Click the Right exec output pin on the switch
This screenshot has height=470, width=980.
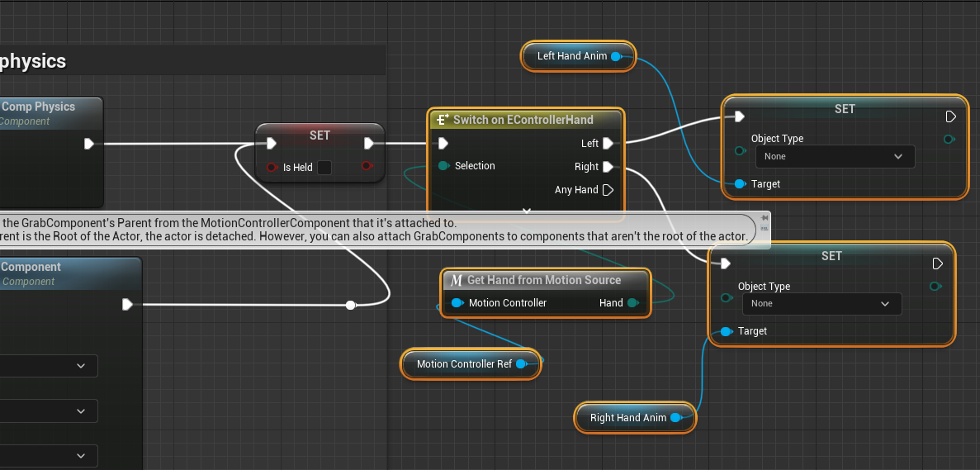(608, 167)
